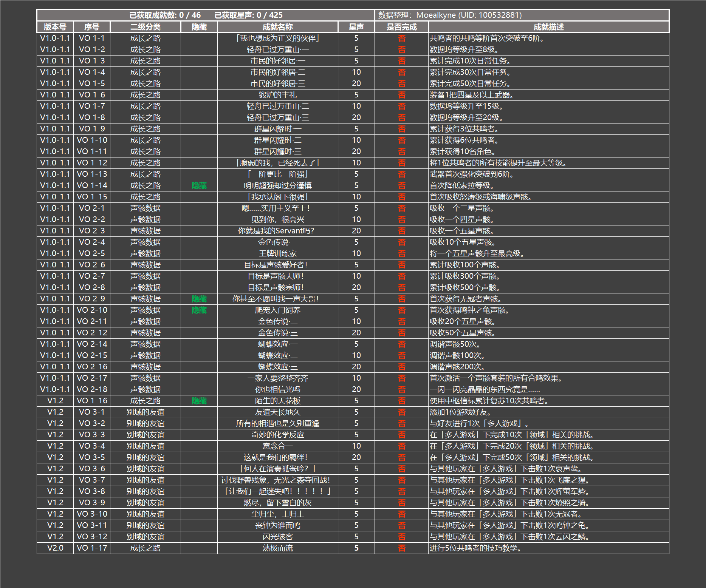Select the 星声 column header

356,27
